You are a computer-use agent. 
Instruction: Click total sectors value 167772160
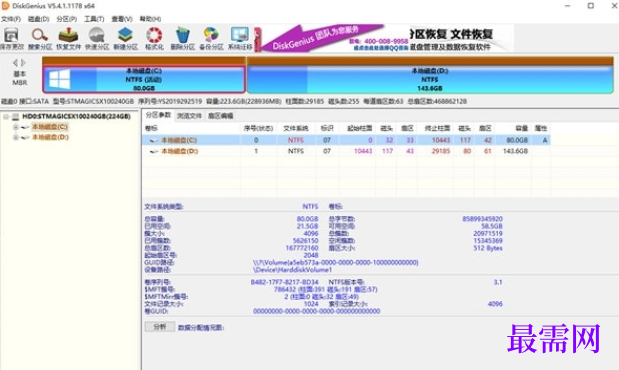pos(302,248)
